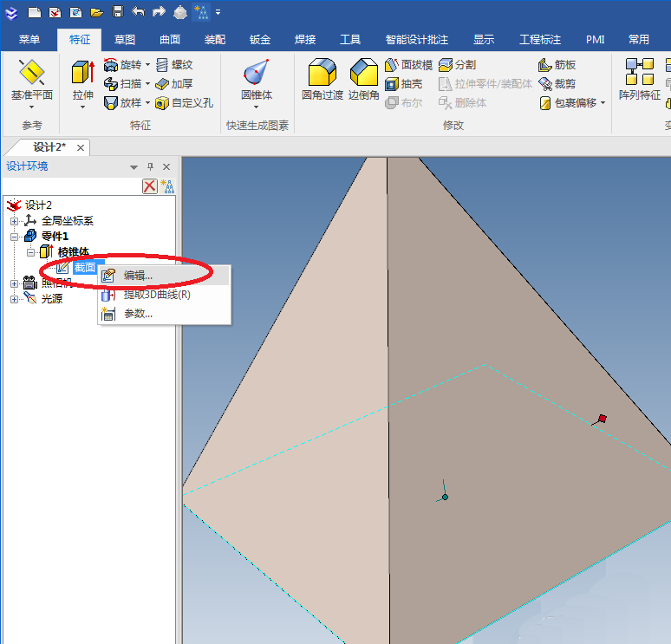The image size is (671, 644).
Task: Click the Redo arrow icon
Action: coord(159,11)
